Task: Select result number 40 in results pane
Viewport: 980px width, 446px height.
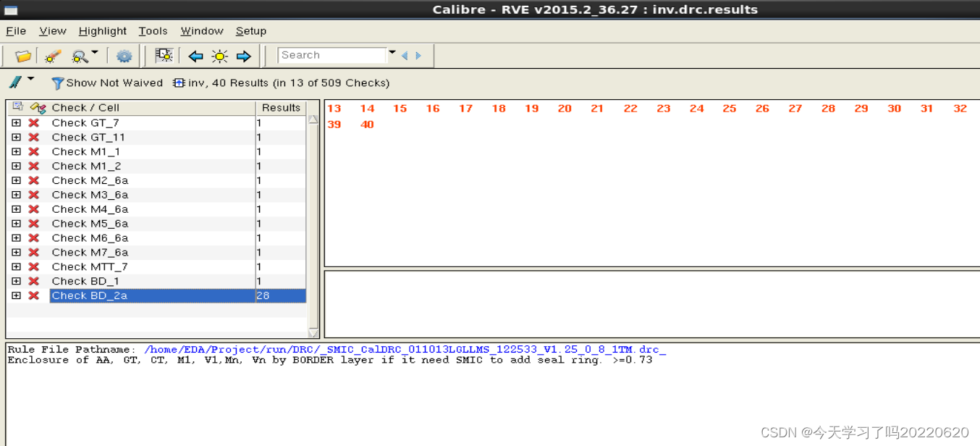Action: 367,124
